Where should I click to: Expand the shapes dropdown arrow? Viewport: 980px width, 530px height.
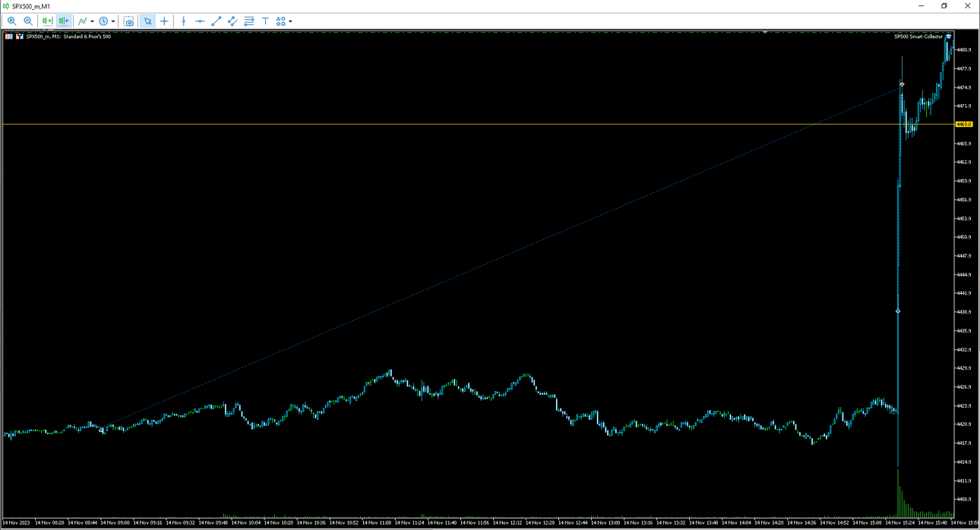pyautogui.click(x=290, y=21)
